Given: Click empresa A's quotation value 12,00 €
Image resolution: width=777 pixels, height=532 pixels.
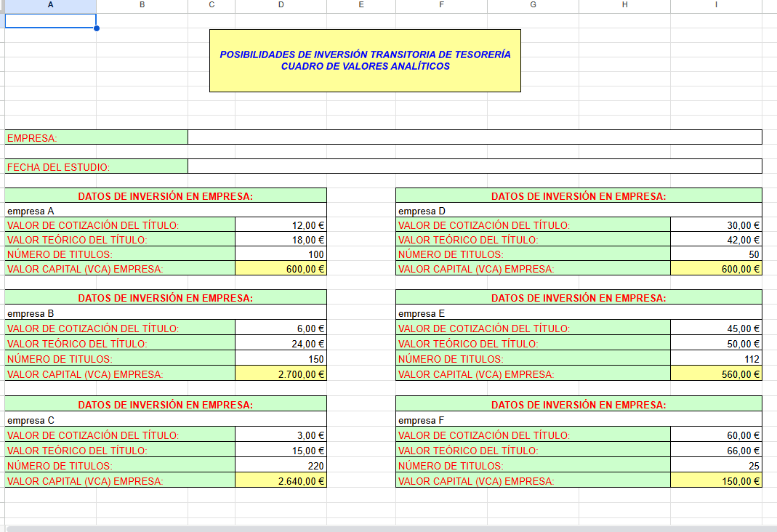Looking at the screenshot, I should (281, 225).
